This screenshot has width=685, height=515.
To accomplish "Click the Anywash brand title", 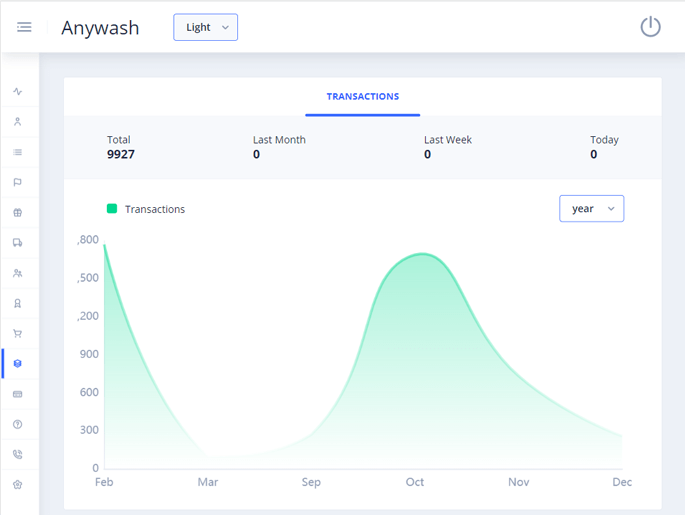I will point(100,28).
